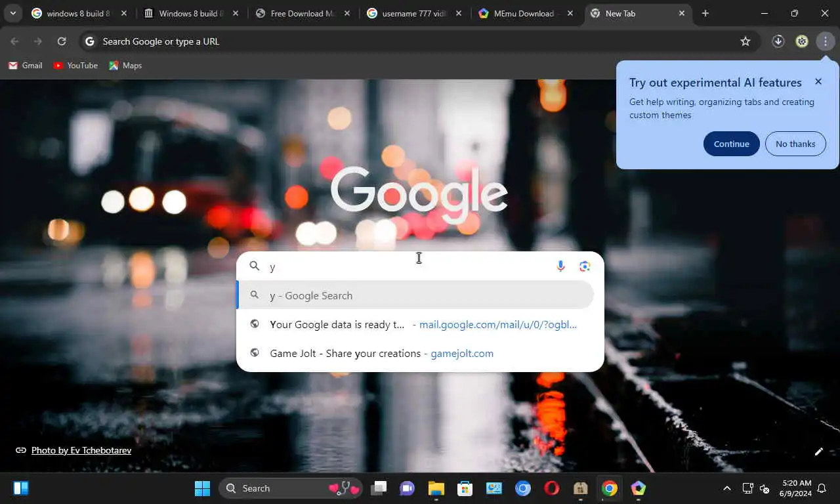The image size is (840, 504).
Task: Close the New Tab tab
Action: (x=682, y=13)
